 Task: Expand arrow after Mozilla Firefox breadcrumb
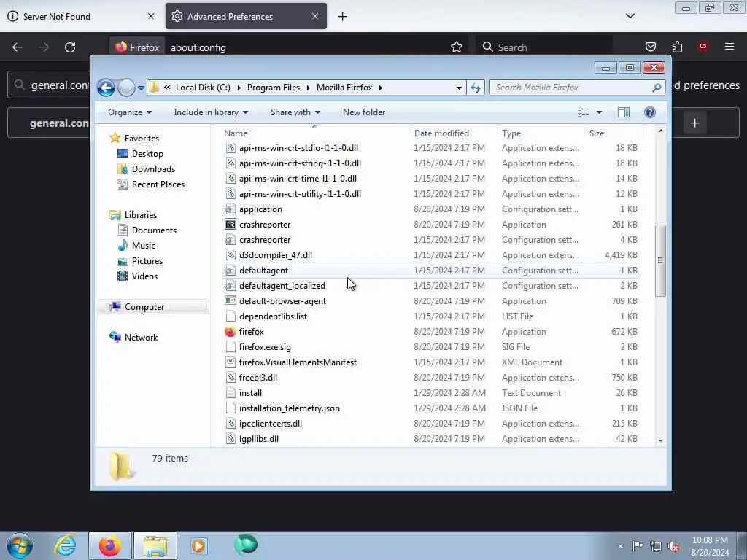[x=381, y=87]
